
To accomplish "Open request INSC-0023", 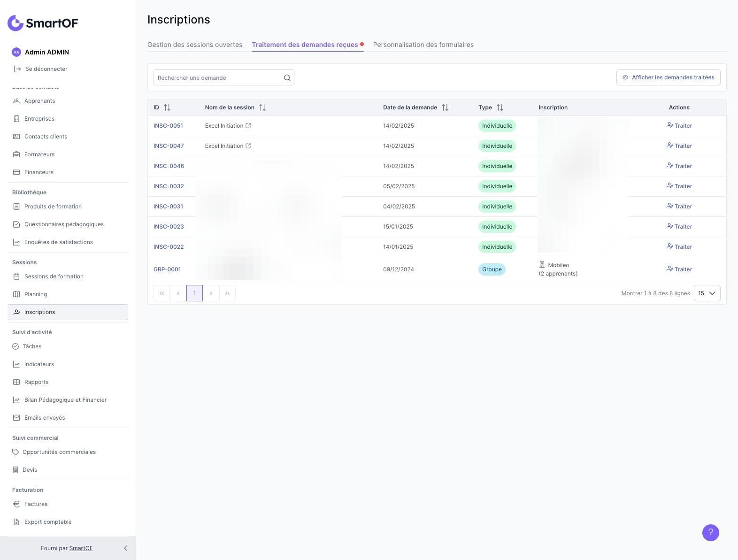I will [169, 227].
